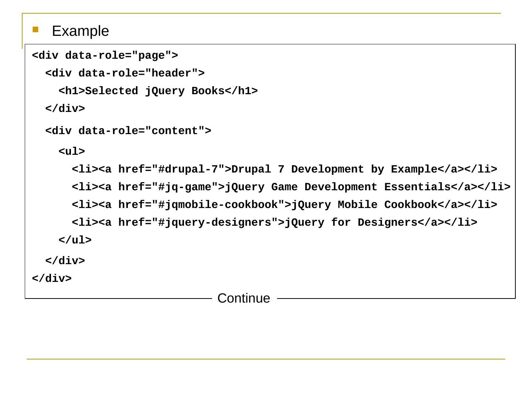Click the orange square bullet beside Example

(x=35, y=30)
